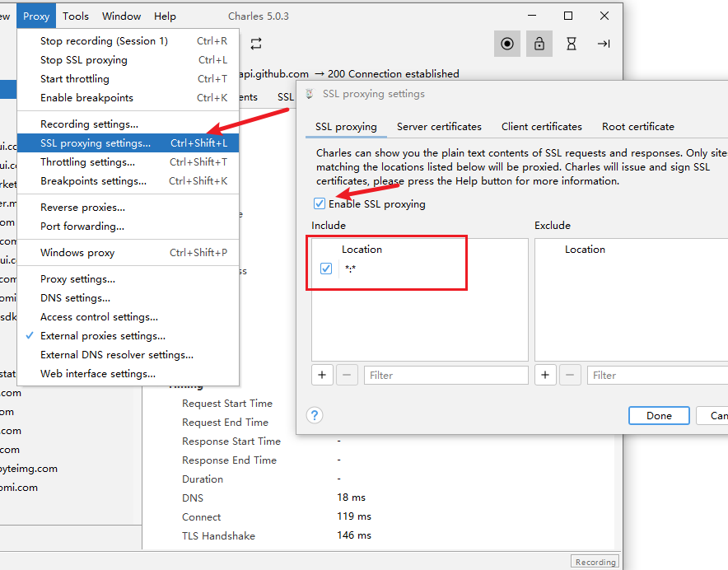Select the Request Start Time row
The height and width of the screenshot is (570, 728).
tap(227, 404)
